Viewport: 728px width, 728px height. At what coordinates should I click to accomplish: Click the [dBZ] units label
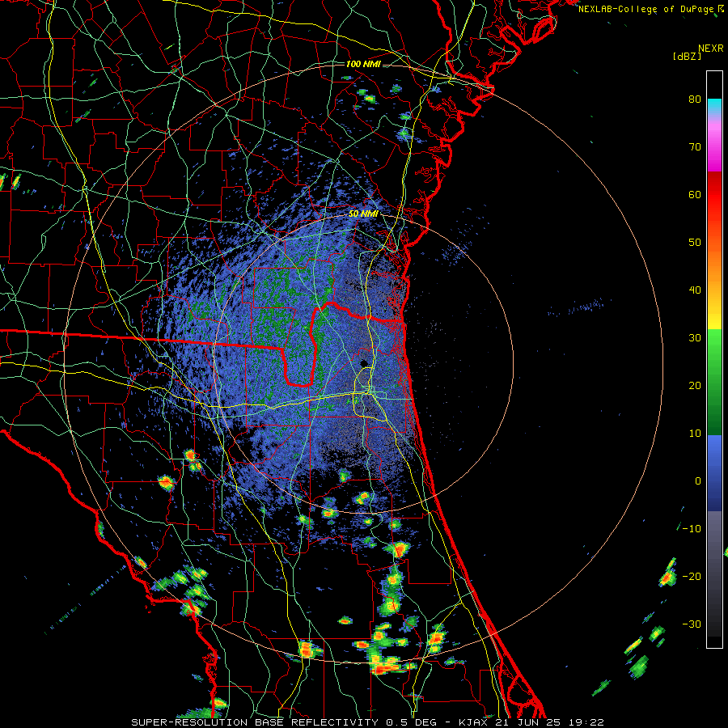[687, 56]
